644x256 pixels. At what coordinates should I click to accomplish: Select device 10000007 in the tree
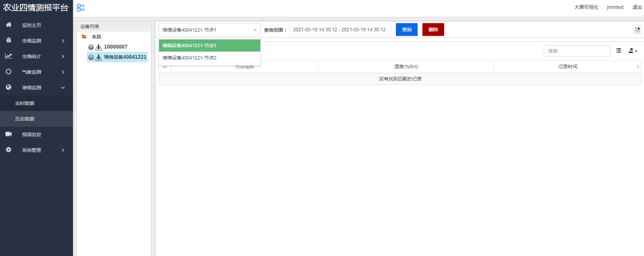[x=116, y=47]
